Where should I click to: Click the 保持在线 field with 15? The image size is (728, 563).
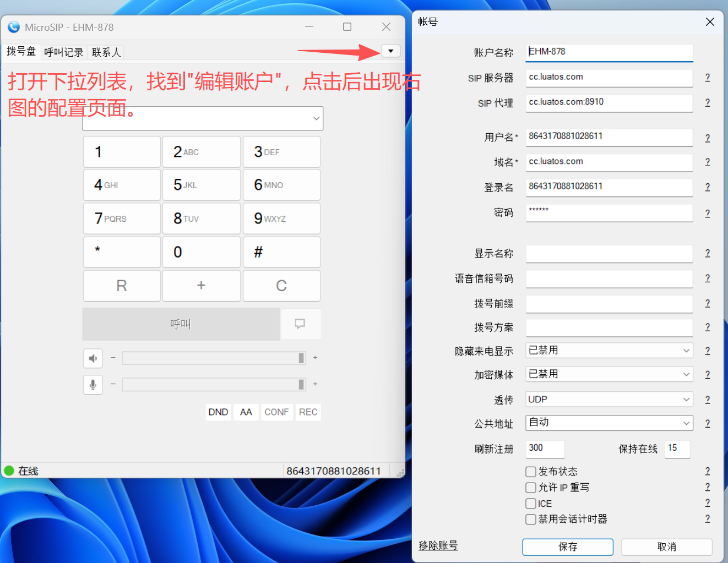(x=677, y=449)
